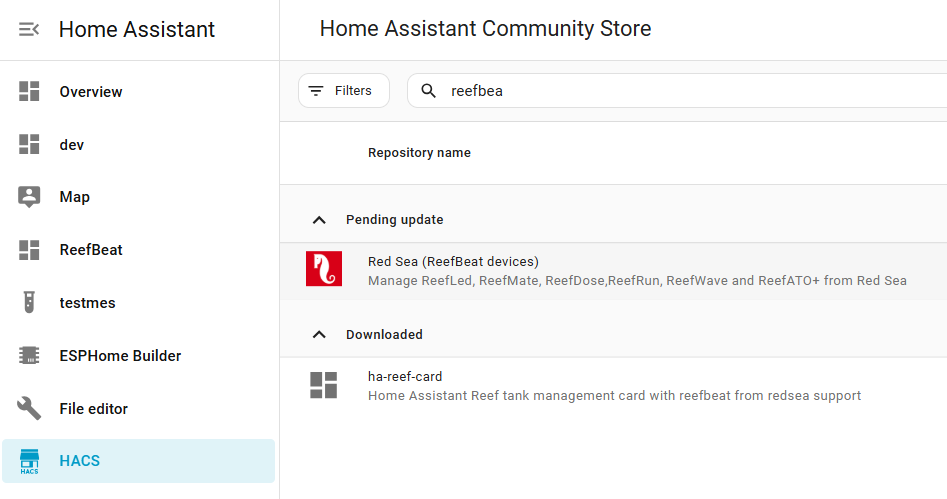Click the dev dashboard icon
This screenshot has height=499, width=947.
(29, 144)
